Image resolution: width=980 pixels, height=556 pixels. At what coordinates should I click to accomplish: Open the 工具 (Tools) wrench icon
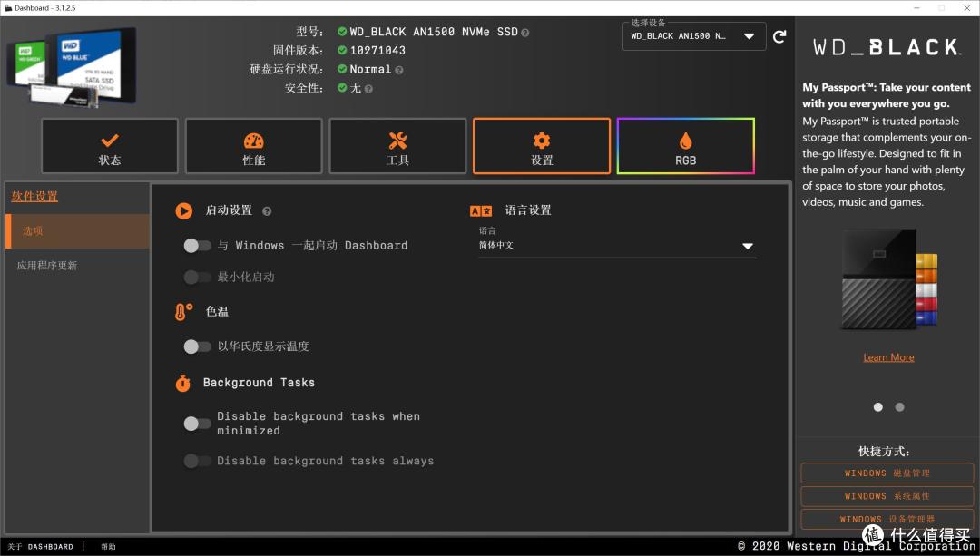point(397,139)
